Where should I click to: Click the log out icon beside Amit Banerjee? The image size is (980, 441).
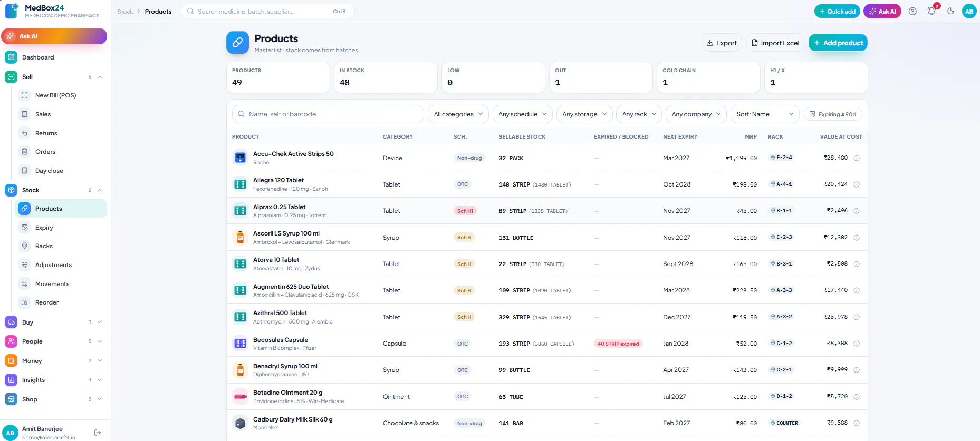click(98, 433)
